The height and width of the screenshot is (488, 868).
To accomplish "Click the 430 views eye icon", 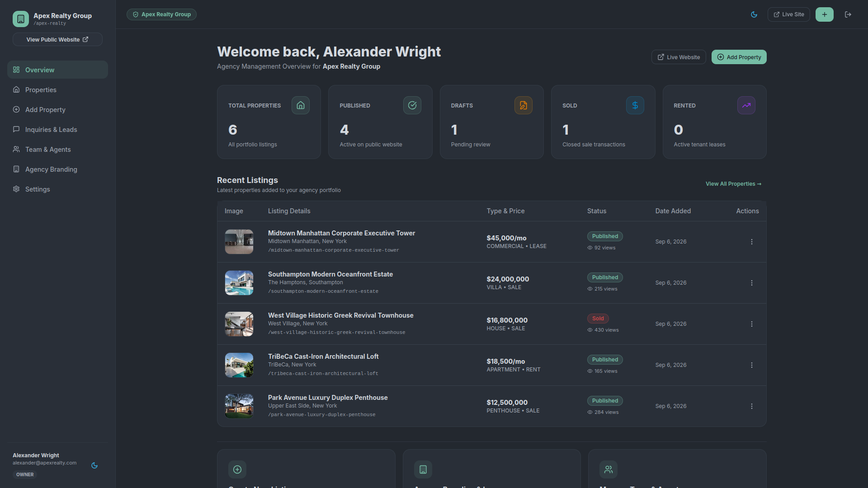I will tap(590, 330).
